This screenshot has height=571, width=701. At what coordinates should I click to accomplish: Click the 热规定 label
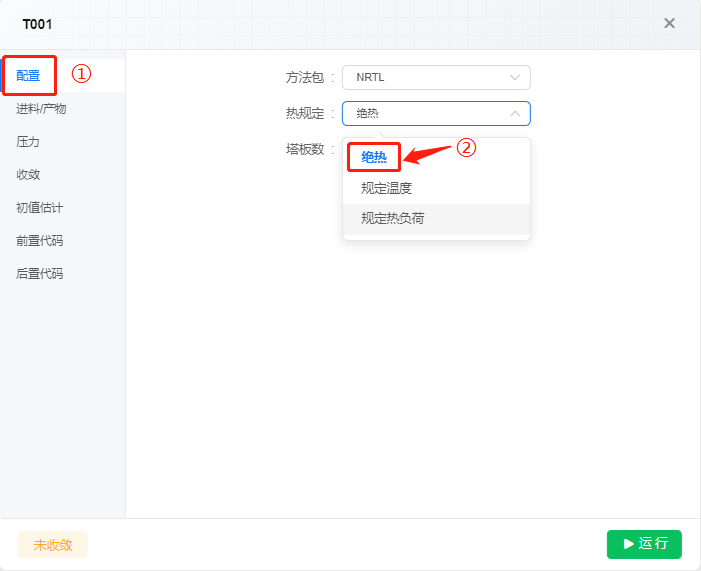coord(305,114)
